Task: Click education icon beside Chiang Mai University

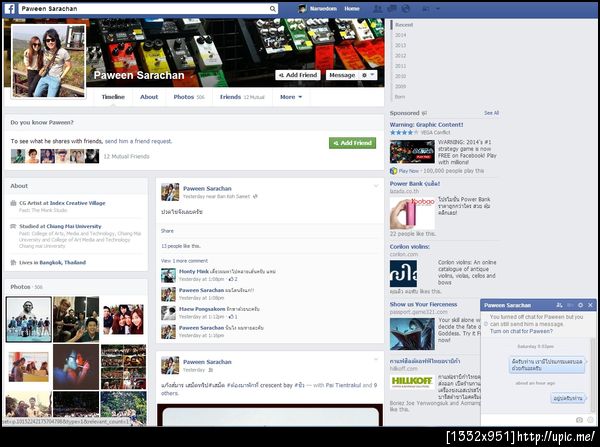Action: [x=13, y=226]
